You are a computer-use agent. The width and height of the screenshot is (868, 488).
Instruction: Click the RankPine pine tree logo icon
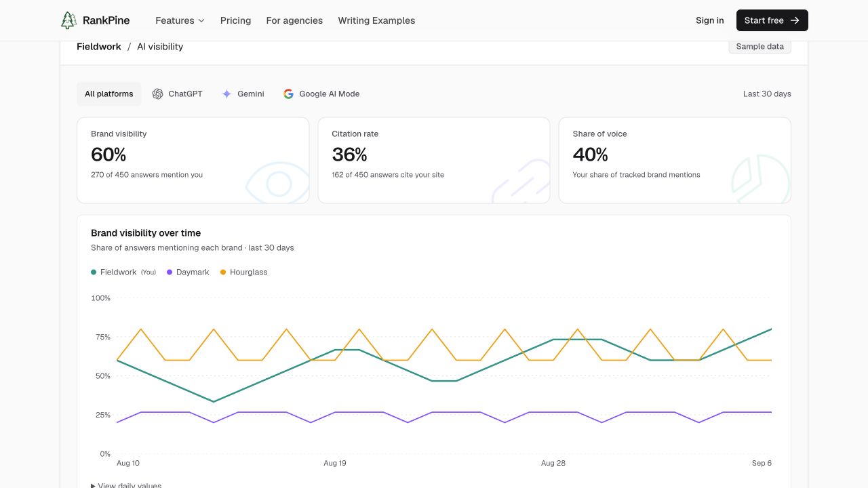click(x=68, y=20)
